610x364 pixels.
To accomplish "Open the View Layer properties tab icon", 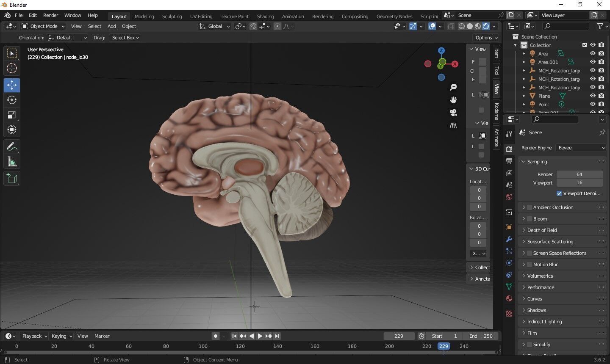I will tap(509, 173).
